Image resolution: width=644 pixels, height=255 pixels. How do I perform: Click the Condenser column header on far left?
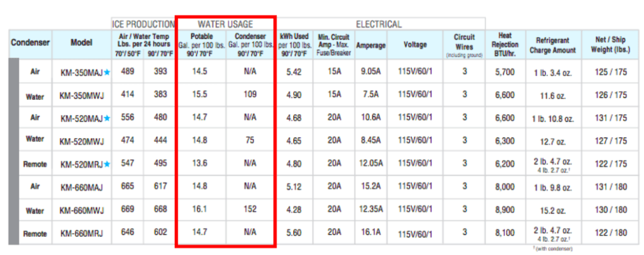click(x=30, y=43)
